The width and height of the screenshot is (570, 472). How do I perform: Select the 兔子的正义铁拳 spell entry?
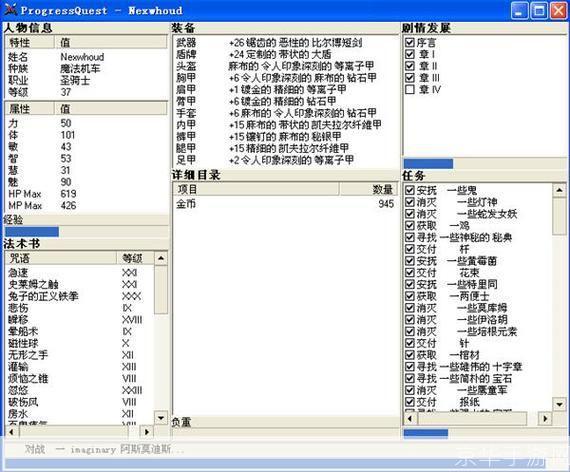(43, 296)
